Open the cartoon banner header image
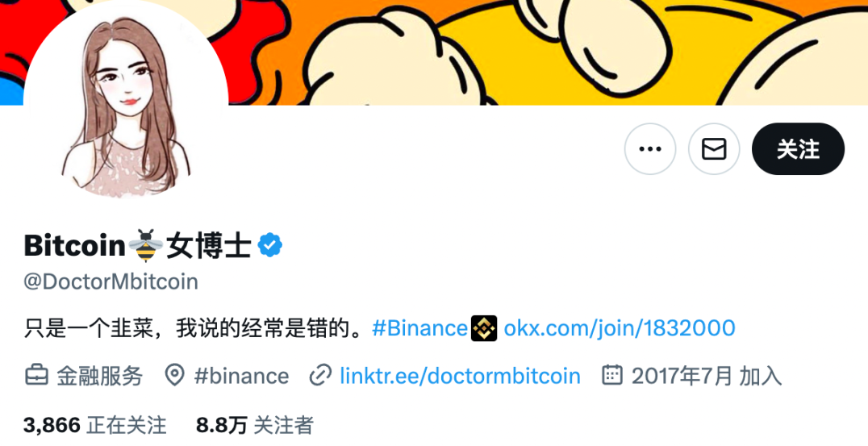 (548, 52)
